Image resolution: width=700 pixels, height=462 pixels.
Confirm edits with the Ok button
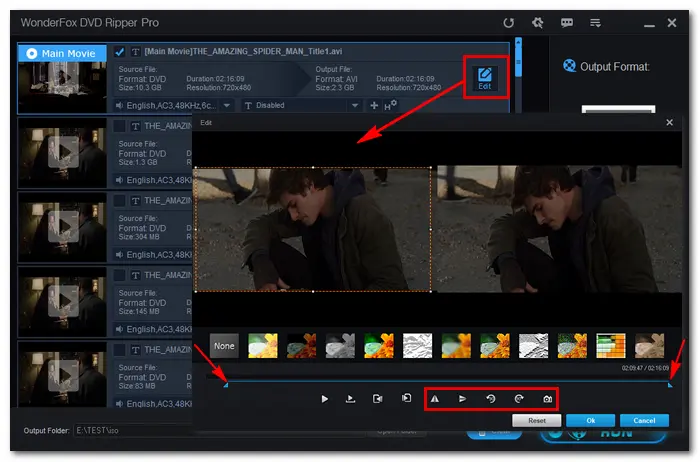coord(590,420)
